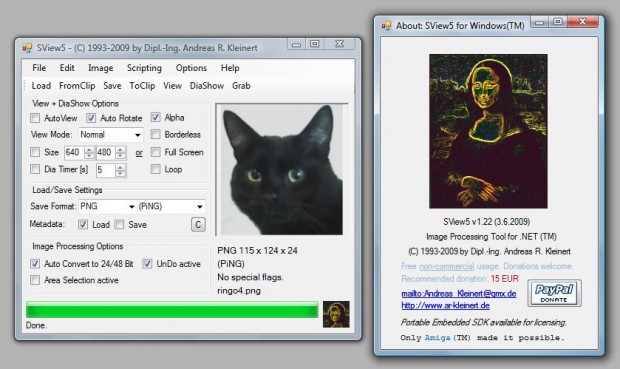
Task: Click the SView5 app icon in title bar
Action: pos(27,48)
